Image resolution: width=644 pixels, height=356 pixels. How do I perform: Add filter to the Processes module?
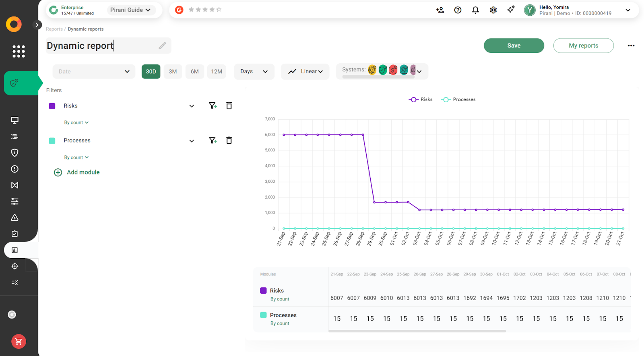coord(213,140)
